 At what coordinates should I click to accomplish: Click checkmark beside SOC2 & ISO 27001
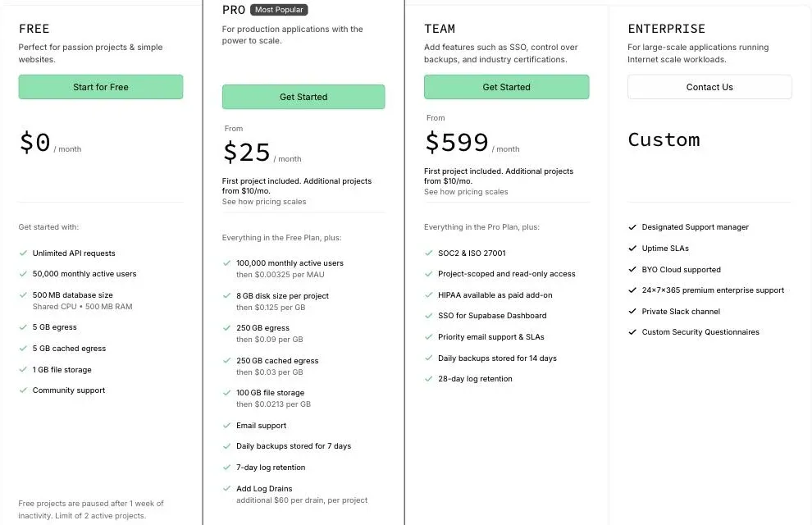coord(428,253)
